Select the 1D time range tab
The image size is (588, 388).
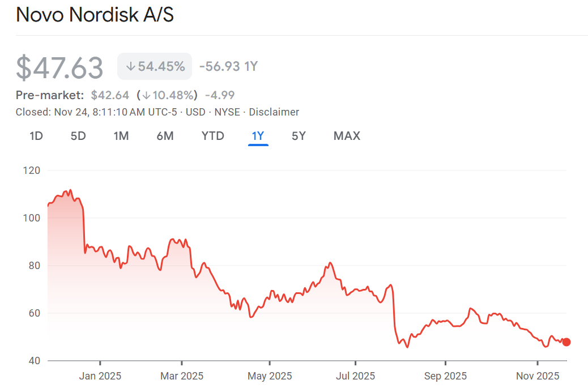click(x=36, y=136)
